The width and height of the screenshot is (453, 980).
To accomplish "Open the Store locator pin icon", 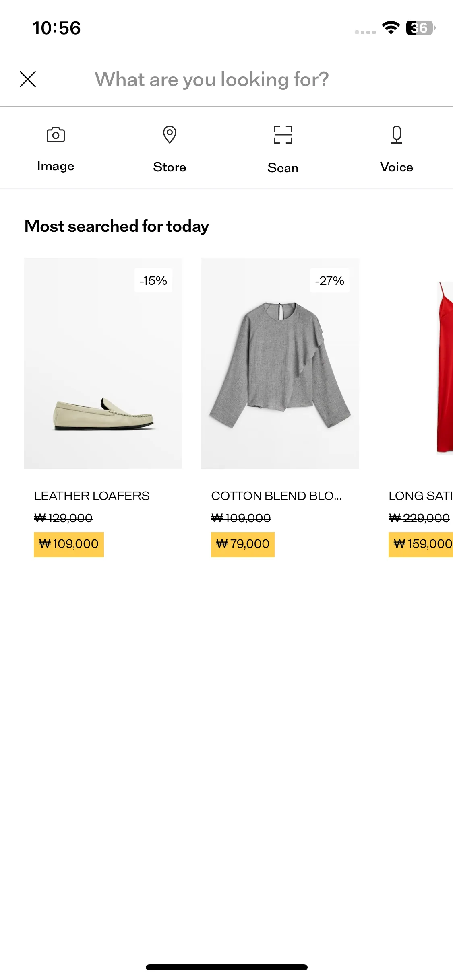I will (170, 135).
